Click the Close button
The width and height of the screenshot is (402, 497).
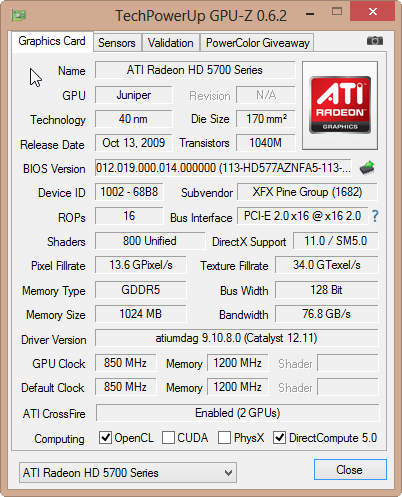[x=350, y=470]
